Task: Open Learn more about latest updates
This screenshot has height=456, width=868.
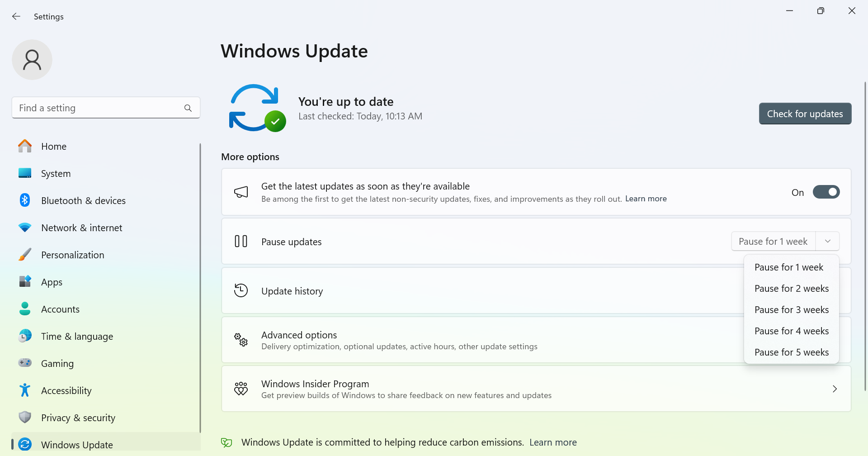Action: coord(646,199)
